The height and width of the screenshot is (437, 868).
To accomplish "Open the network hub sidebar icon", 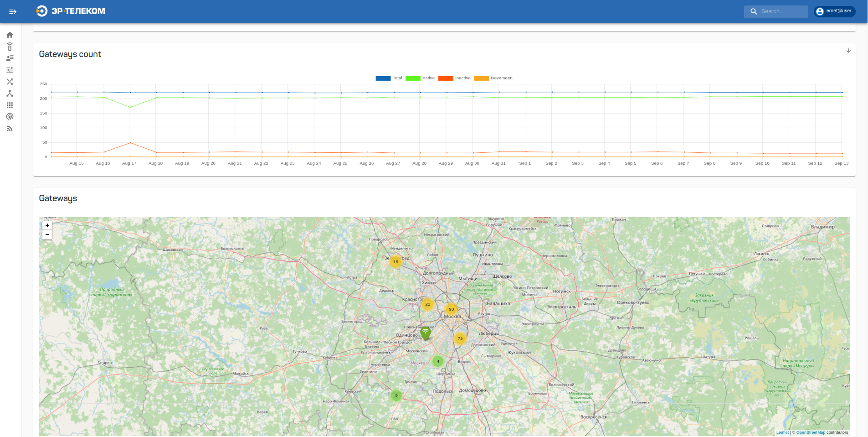I will coord(10,94).
